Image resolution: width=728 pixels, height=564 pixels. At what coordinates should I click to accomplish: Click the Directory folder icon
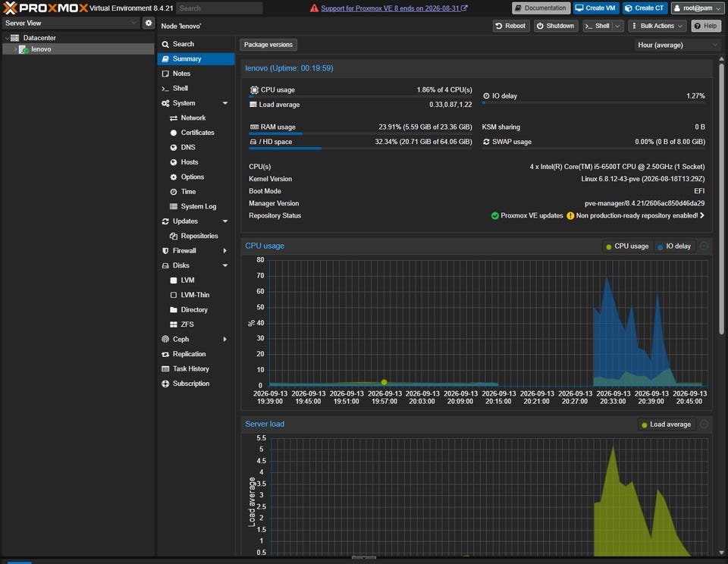(174, 309)
